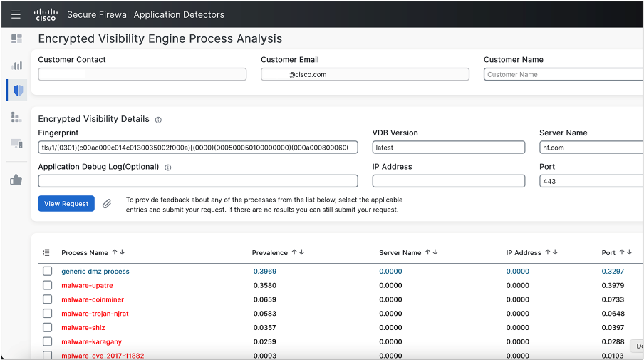The image size is (644, 360).
Task: Open the bar chart sidebar icon
Action: [17, 66]
